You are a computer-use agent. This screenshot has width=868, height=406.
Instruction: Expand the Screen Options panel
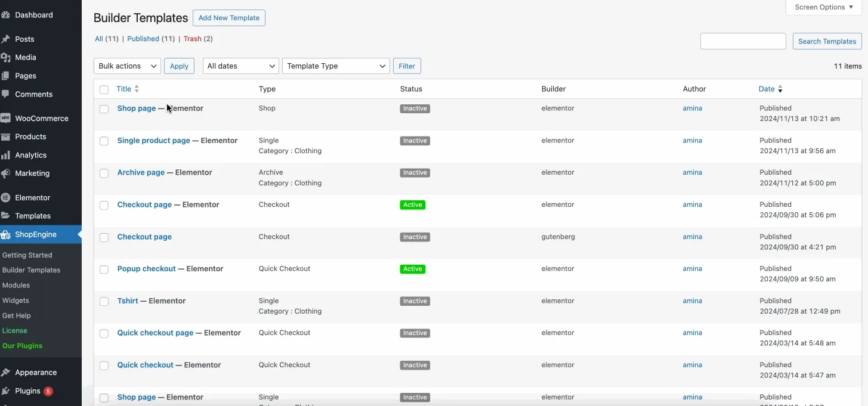click(x=824, y=7)
